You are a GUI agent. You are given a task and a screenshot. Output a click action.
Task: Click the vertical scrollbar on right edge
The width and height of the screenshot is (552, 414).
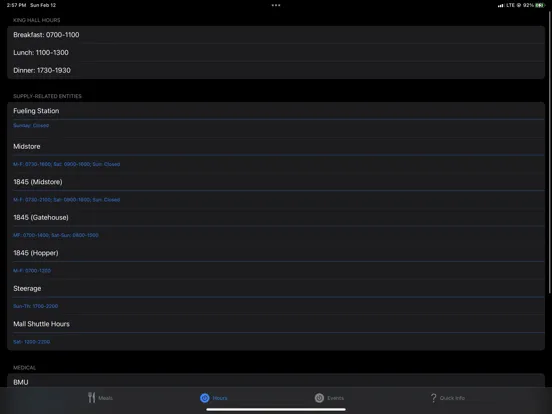click(550, 151)
